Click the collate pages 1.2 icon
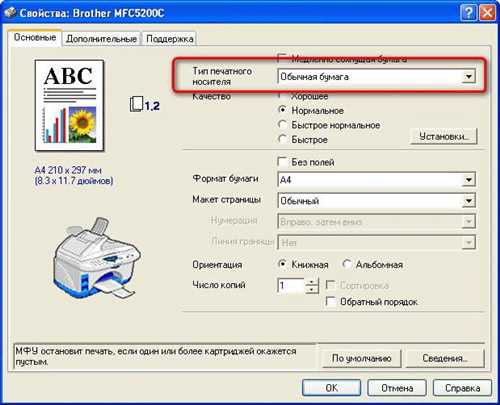Image resolution: width=500 pixels, height=405 pixels. (x=144, y=104)
